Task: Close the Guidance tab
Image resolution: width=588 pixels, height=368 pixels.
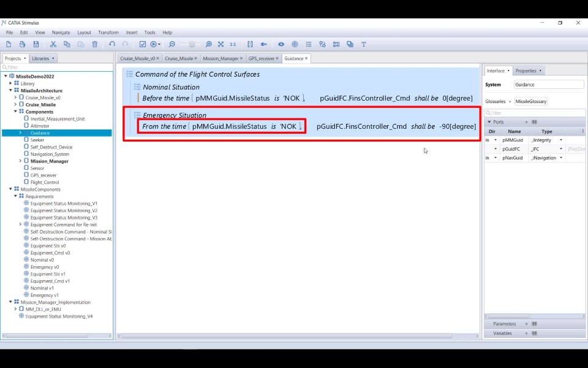Action: click(306, 59)
